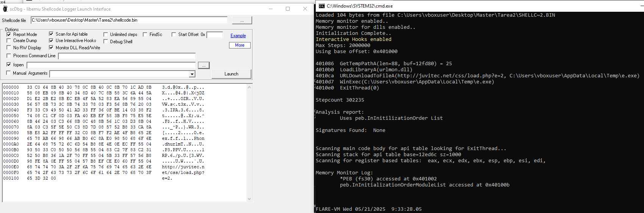Click 'Using base offset: 0x401000' line
This screenshot has width=644, height=213.
click(x=357, y=52)
